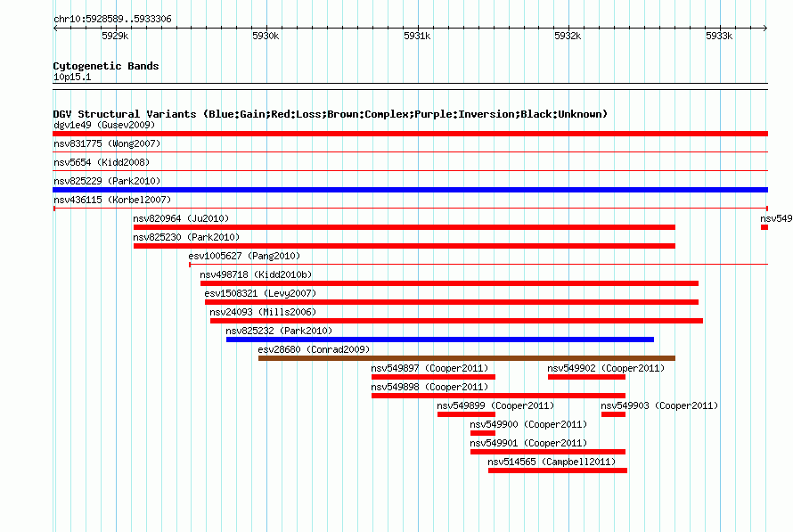Click the red nsv549897 loss bar

pyautogui.click(x=433, y=377)
